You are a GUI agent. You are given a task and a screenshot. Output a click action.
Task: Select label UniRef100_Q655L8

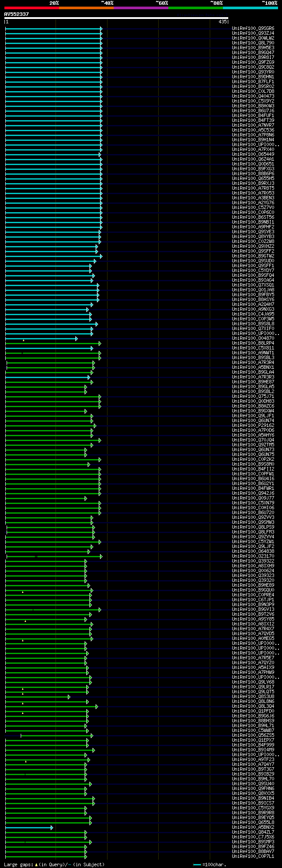(x=253, y=822)
